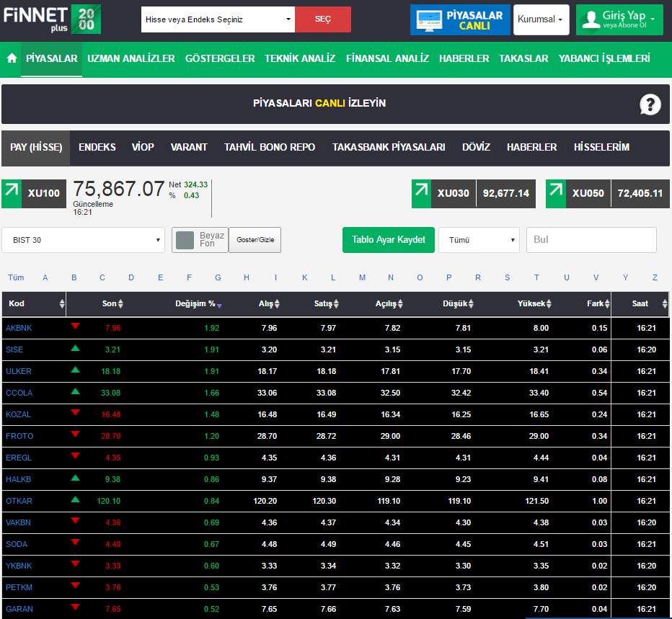The image size is (672, 619).
Task: Click the red down arrow in GARAN row
Action: (76, 607)
